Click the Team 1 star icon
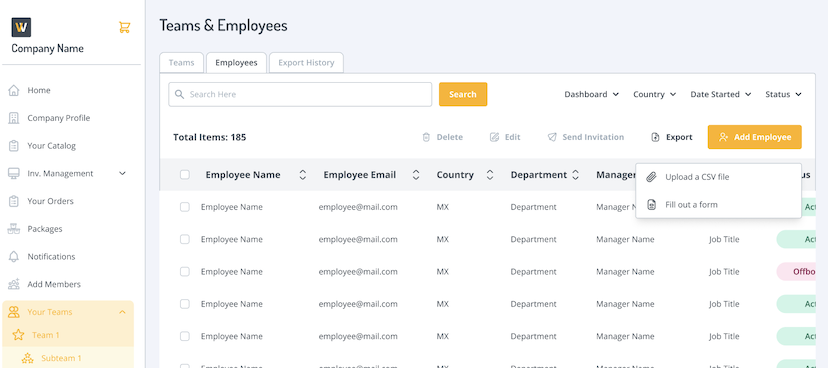Image resolution: width=828 pixels, height=368 pixels. click(18, 335)
